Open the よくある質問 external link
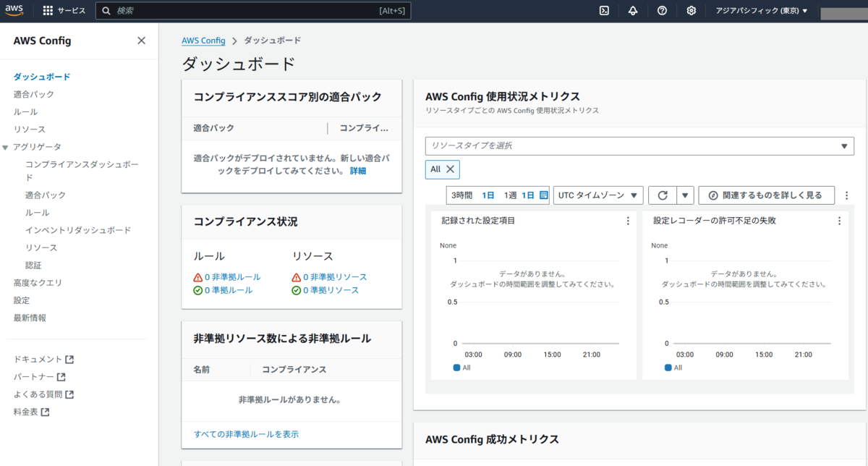The height and width of the screenshot is (466, 868). click(x=43, y=394)
